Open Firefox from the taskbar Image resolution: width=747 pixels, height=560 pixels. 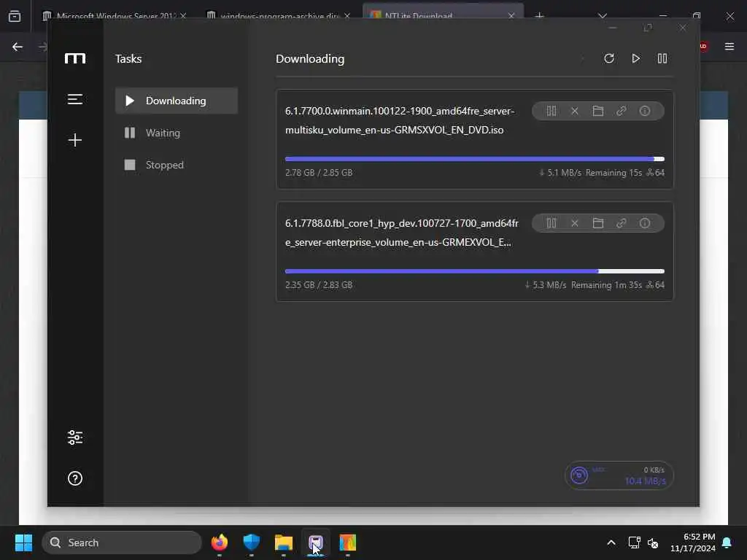(x=219, y=542)
